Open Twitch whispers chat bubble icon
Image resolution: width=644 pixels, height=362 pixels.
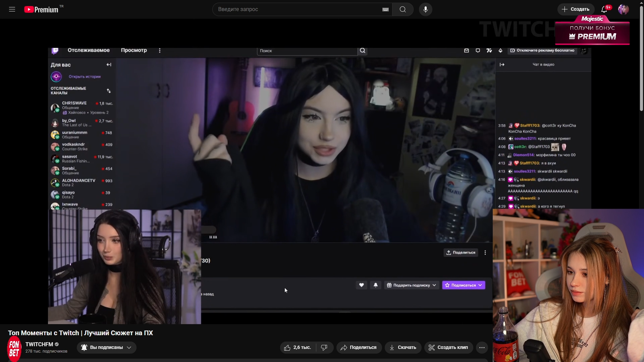click(x=478, y=51)
